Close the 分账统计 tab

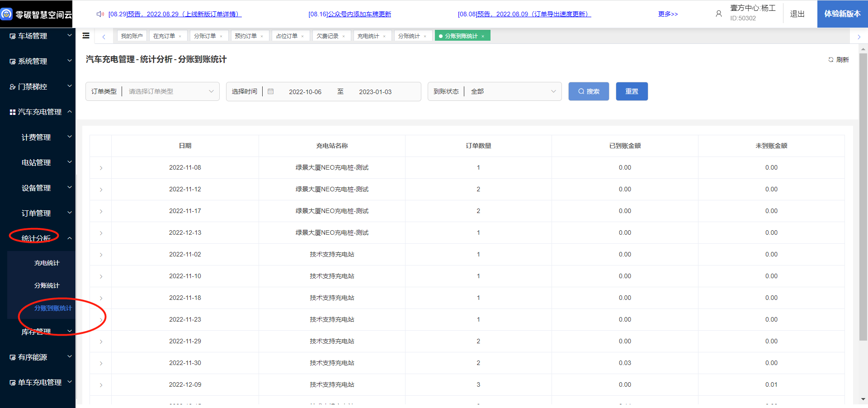(425, 36)
